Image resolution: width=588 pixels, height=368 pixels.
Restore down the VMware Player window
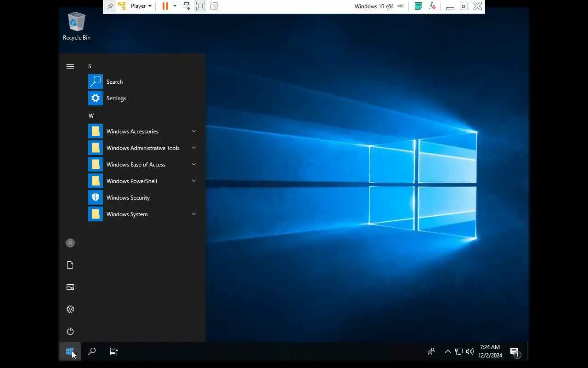point(464,6)
